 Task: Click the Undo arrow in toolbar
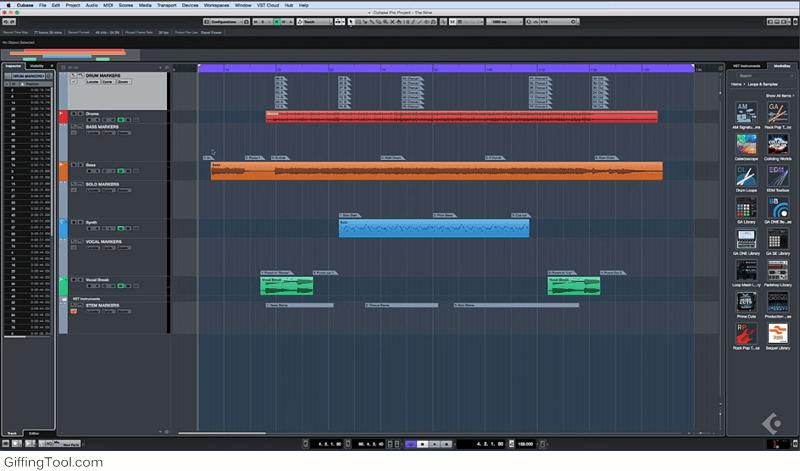[6, 22]
